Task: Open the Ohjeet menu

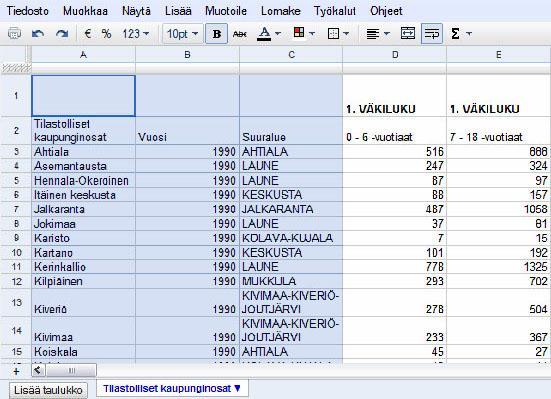Action: click(386, 11)
